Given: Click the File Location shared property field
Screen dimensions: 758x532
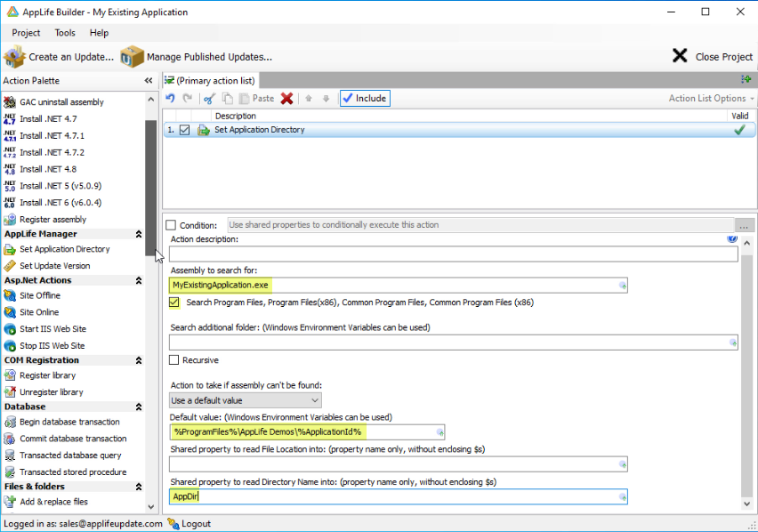Looking at the screenshot, I should point(399,464).
